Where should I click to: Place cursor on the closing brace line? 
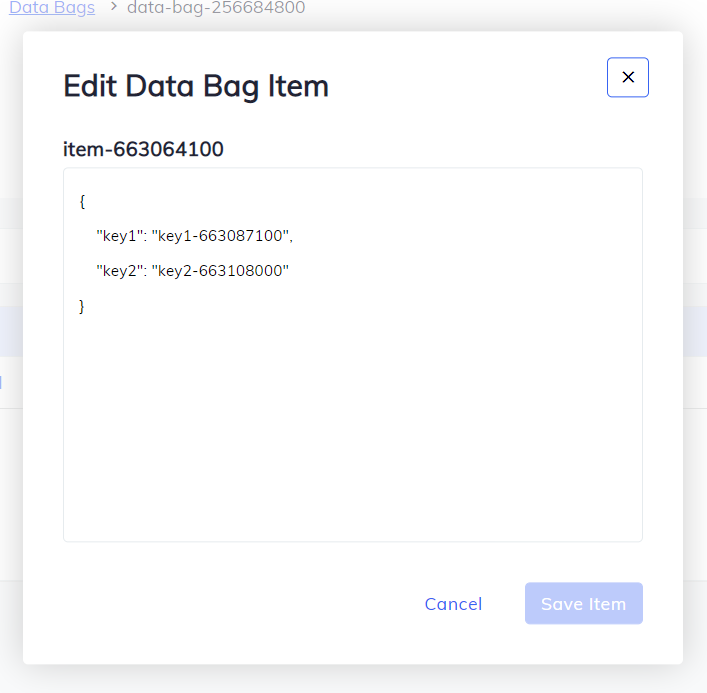(x=82, y=306)
